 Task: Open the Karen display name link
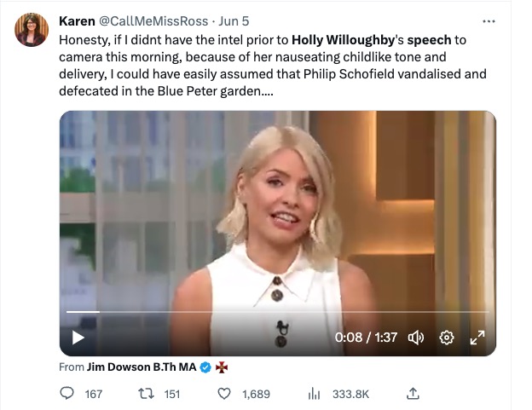click(x=77, y=21)
